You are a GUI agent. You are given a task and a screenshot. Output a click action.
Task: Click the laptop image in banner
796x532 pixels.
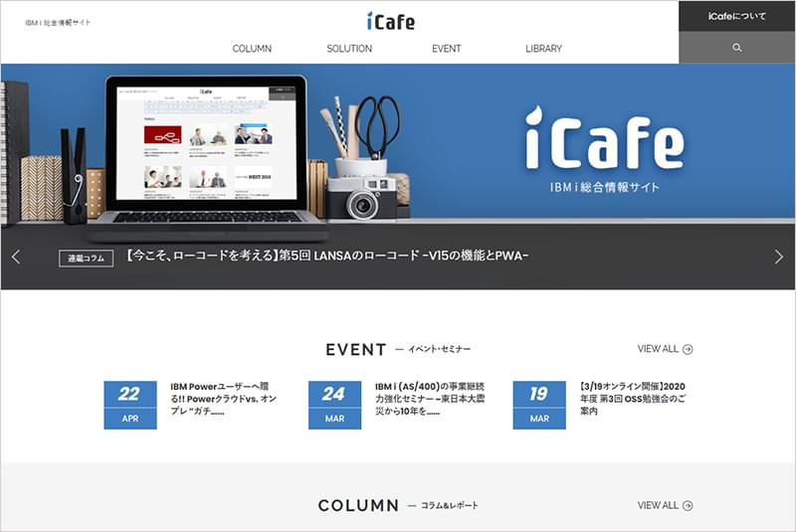tap(207, 157)
